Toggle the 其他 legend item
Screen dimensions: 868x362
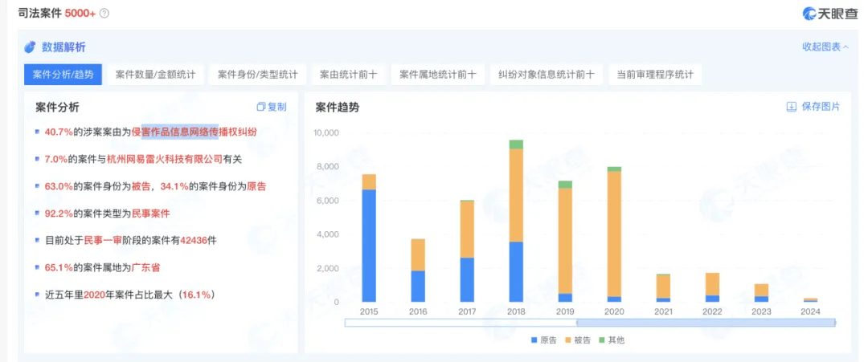(612, 340)
